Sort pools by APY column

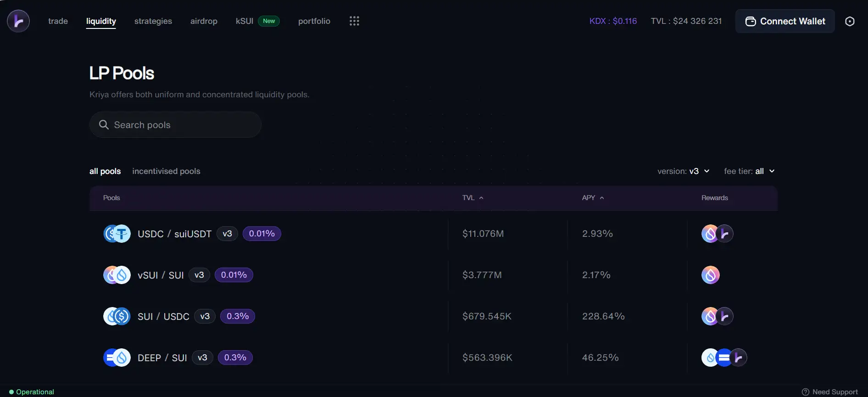593,198
